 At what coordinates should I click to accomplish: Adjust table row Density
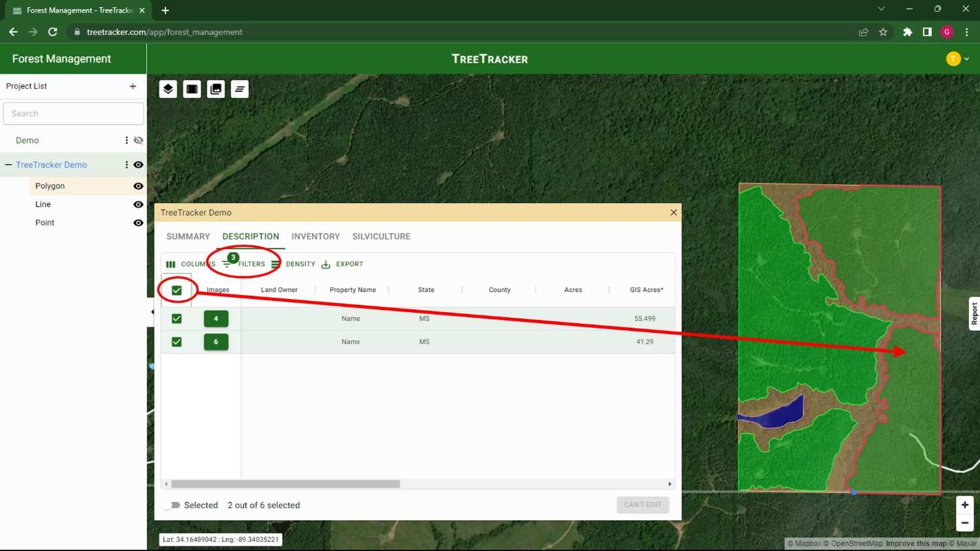294,264
